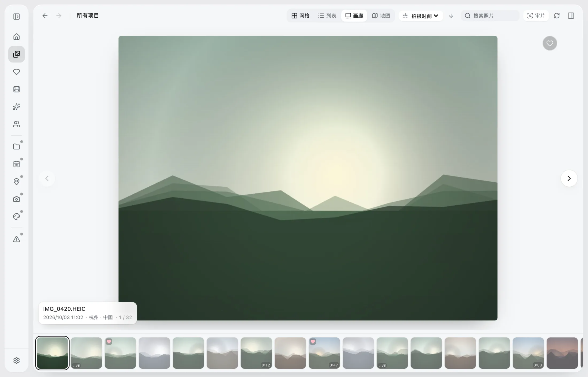This screenshot has height=377, width=588.
Task: Select the 0:47 video thumbnail
Action: 324,353
